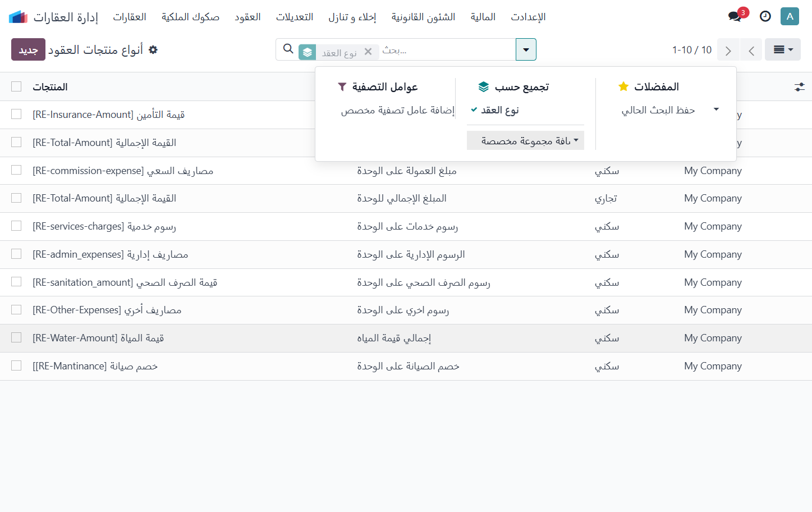
Task: Open the الشئون القانونية menu
Action: pyautogui.click(x=423, y=17)
